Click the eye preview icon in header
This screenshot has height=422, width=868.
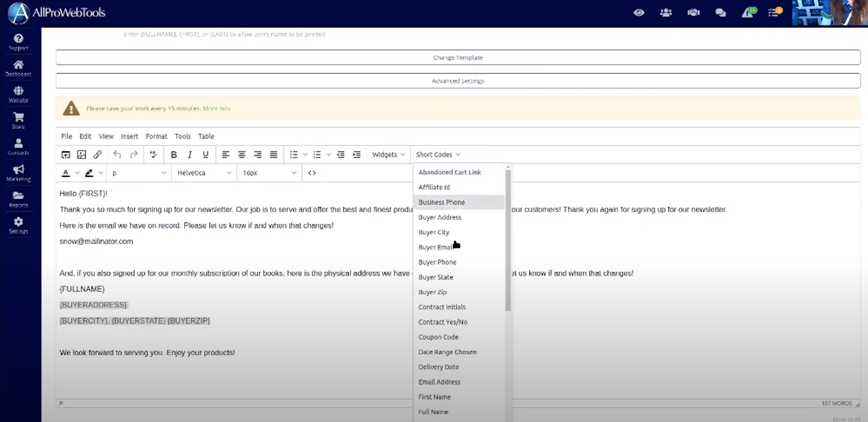click(x=639, y=12)
